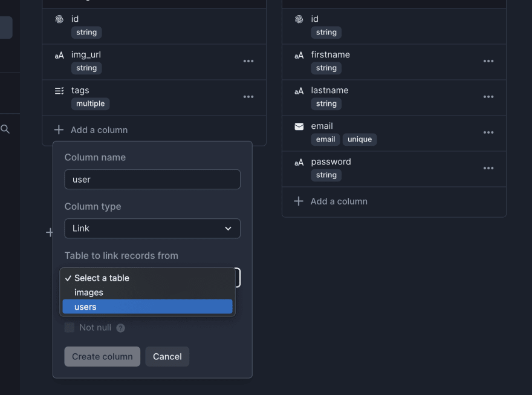Screen dimensions: 532x395
Task: Click the multiple-values icon next to tags
Action: click(x=59, y=90)
